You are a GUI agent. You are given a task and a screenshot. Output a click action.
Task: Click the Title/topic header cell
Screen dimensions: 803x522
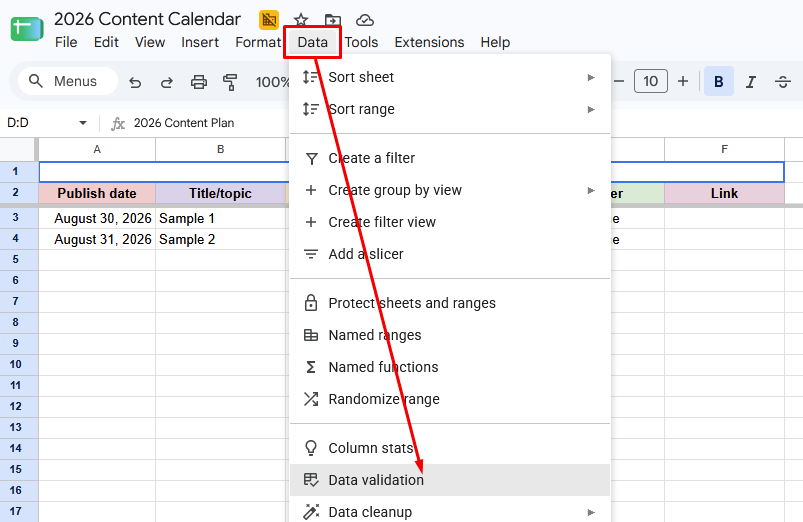pyautogui.click(x=221, y=194)
